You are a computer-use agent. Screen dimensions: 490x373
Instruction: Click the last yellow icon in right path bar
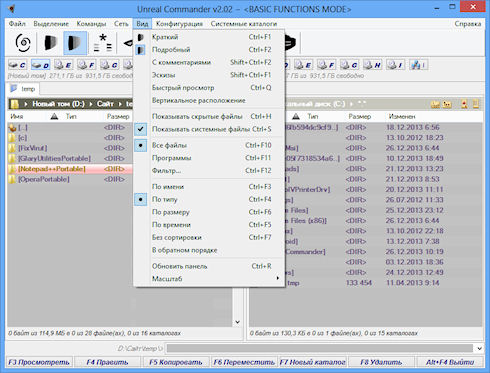(x=476, y=104)
